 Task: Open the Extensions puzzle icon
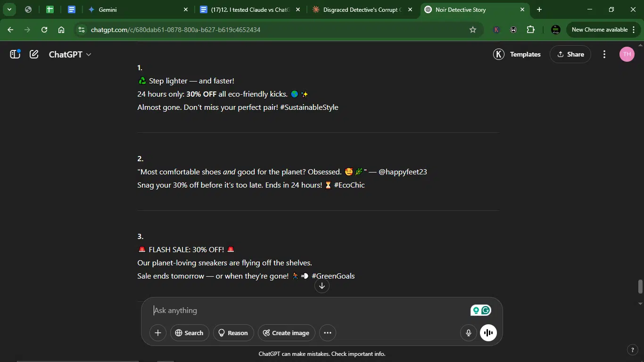point(531,30)
